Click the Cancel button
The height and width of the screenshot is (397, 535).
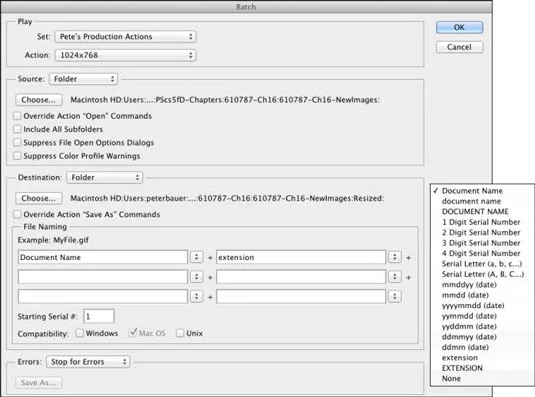pos(459,47)
